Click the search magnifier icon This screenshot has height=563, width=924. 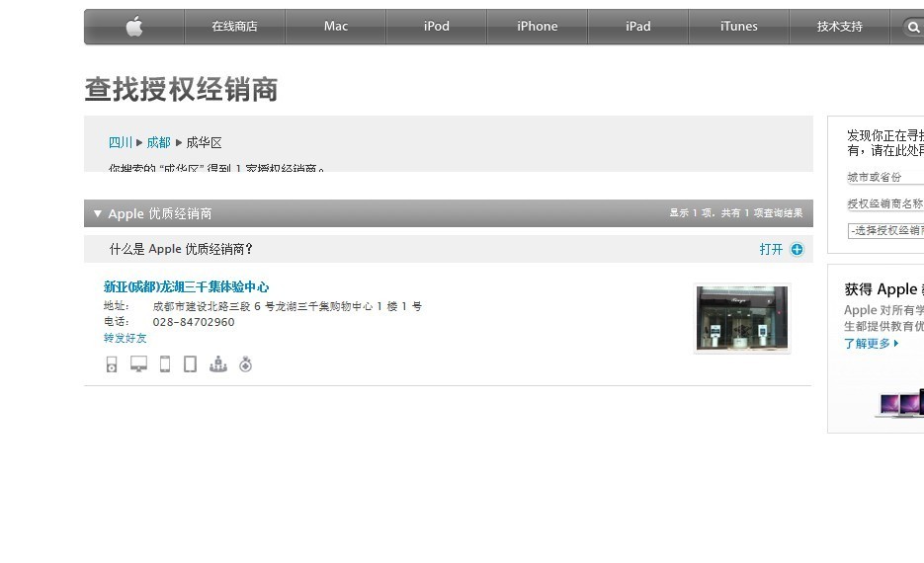click(913, 27)
